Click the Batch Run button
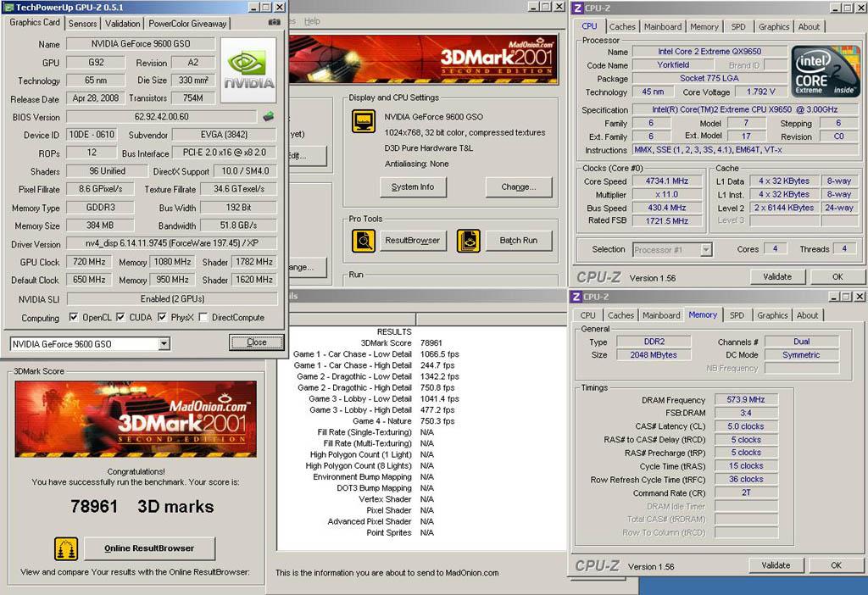 pyautogui.click(x=519, y=241)
